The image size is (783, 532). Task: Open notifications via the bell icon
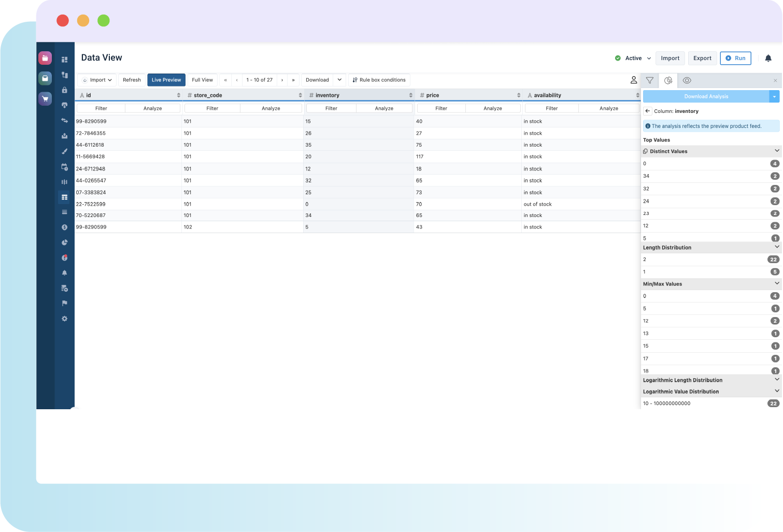pyautogui.click(x=769, y=58)
